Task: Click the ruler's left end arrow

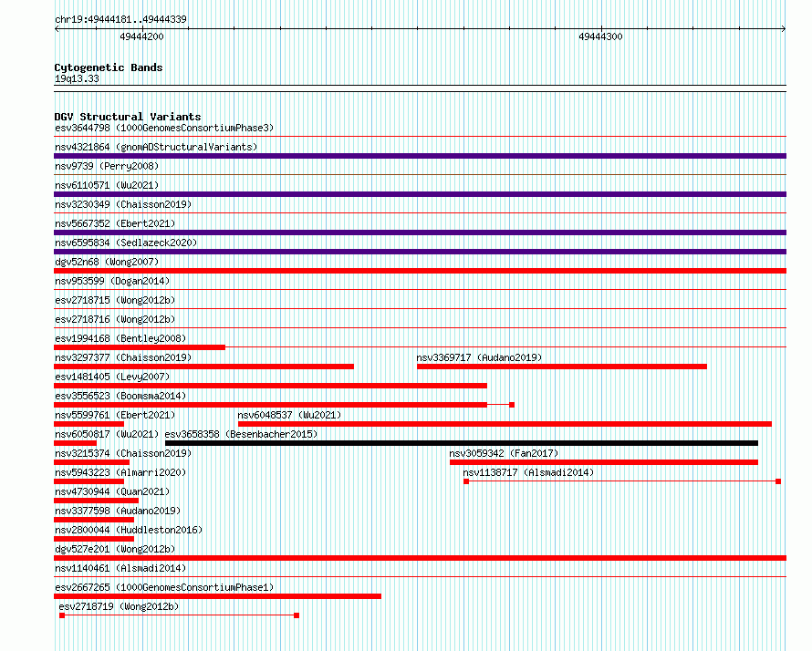Action: point(57,28)
